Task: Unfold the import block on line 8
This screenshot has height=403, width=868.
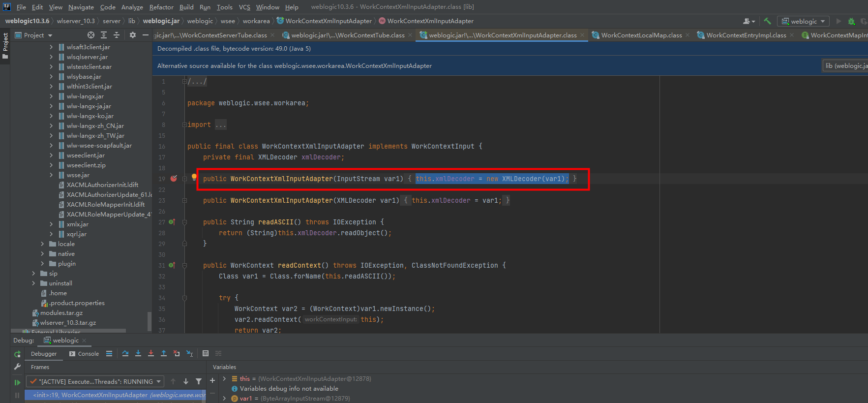Action: [x=184, y=124]
